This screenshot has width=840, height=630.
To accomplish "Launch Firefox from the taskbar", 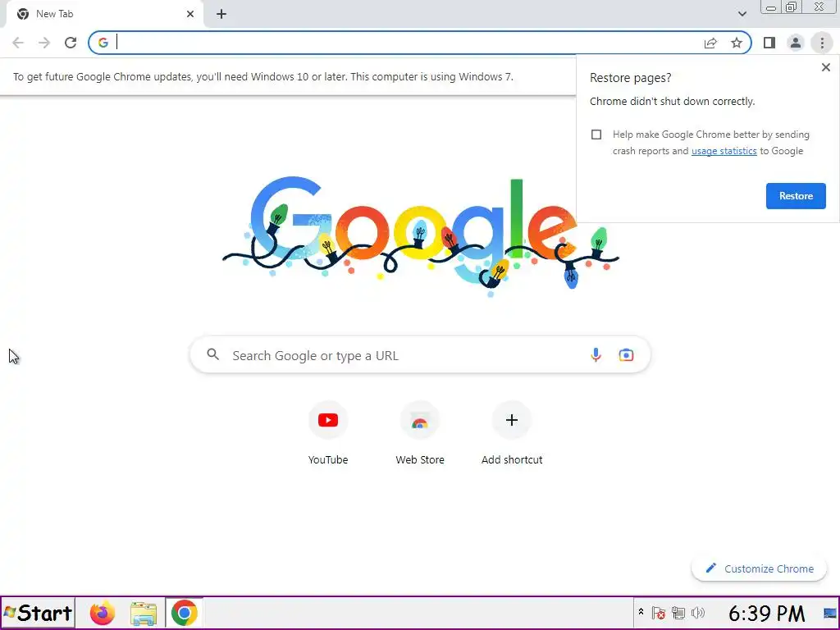I will (x=102, y=613).
